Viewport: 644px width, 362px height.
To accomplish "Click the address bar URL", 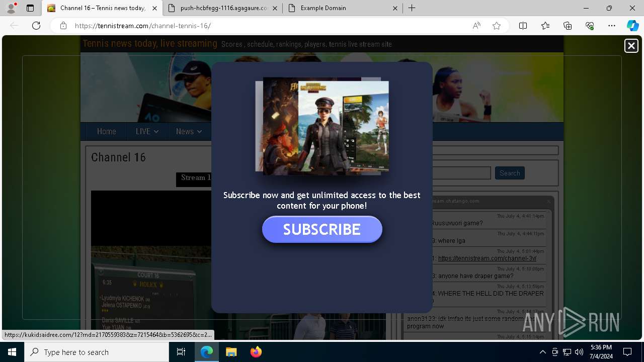I will pos(143,26).
